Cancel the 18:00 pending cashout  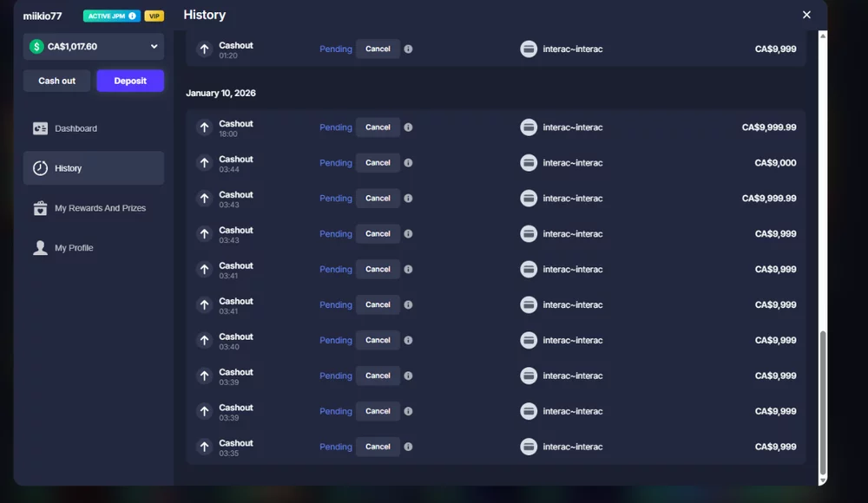[378, 127]
